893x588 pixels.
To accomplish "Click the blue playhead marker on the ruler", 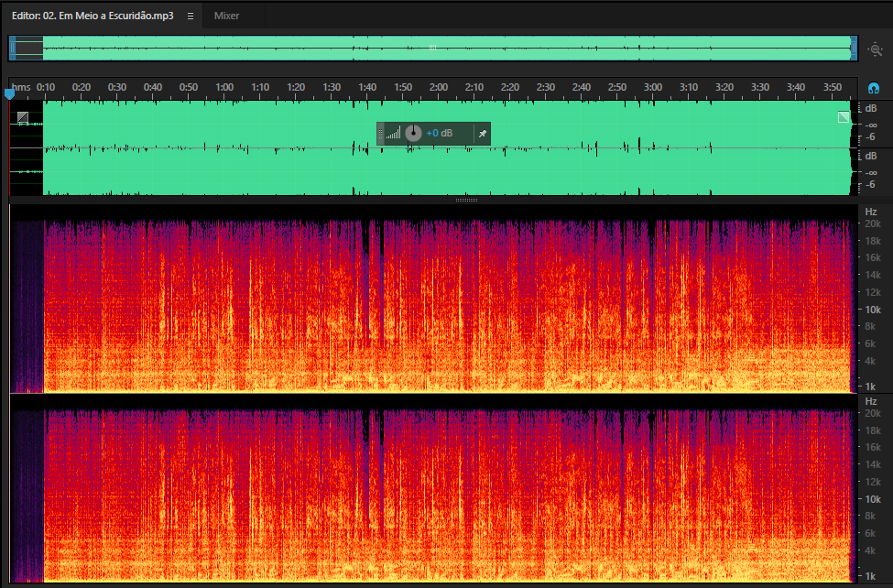I will tap(9, 93).
